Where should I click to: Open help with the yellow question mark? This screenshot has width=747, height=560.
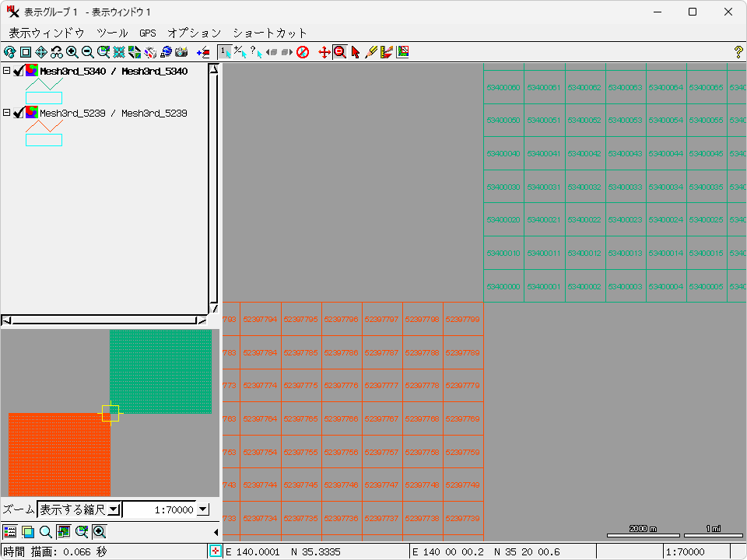pos(738,52)
